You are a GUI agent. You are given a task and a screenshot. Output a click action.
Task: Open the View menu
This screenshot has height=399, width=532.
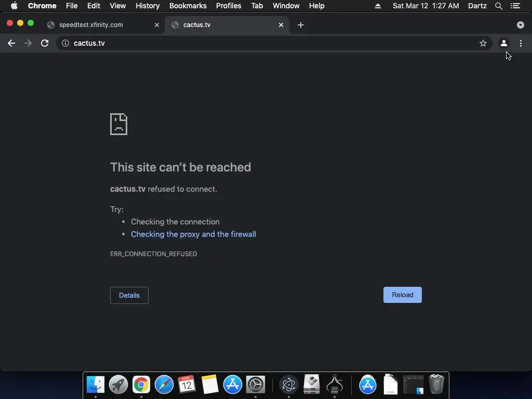tap(118, 6)
